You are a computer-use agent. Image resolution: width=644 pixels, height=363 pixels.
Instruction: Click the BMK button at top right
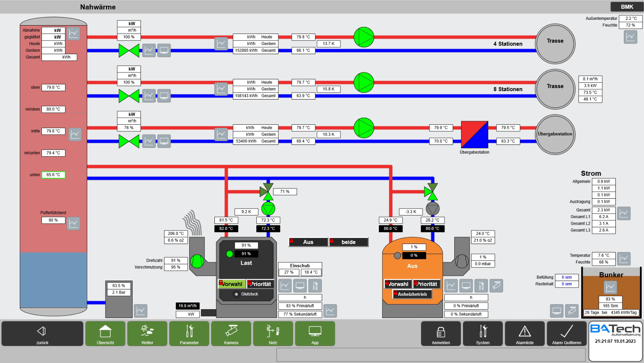(x=627, y=7)
